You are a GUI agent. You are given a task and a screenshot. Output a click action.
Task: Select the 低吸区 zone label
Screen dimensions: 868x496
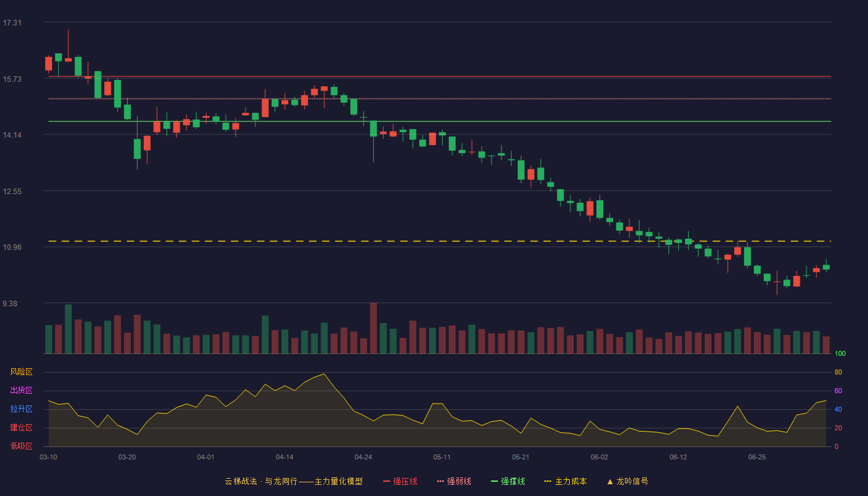[21, 446]
